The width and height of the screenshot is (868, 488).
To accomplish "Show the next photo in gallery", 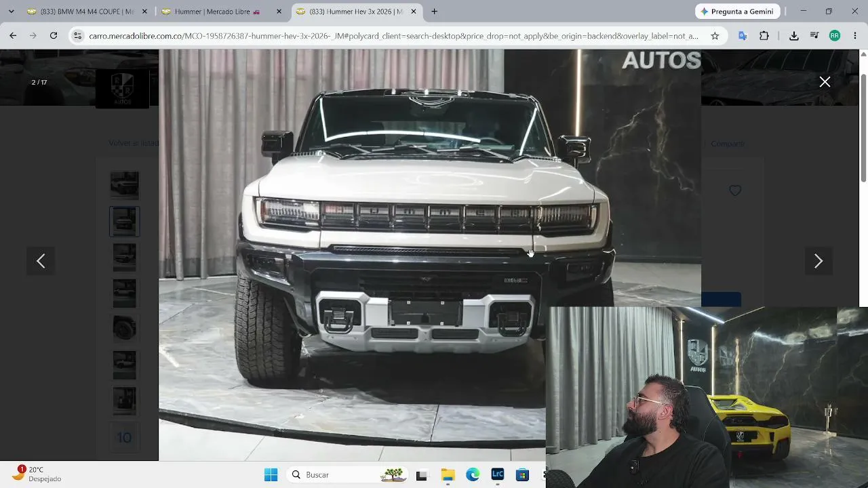I will (x=818, y=261).
